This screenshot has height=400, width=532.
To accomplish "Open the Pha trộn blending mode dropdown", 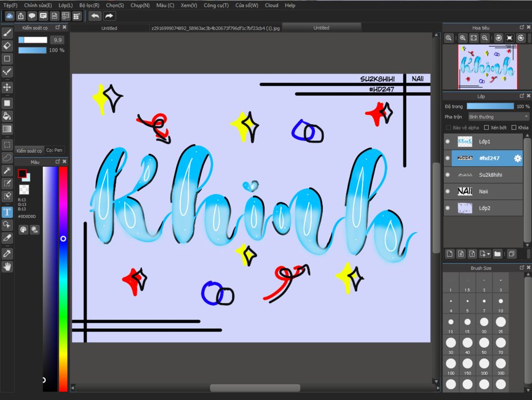I will tap(498, 117).
